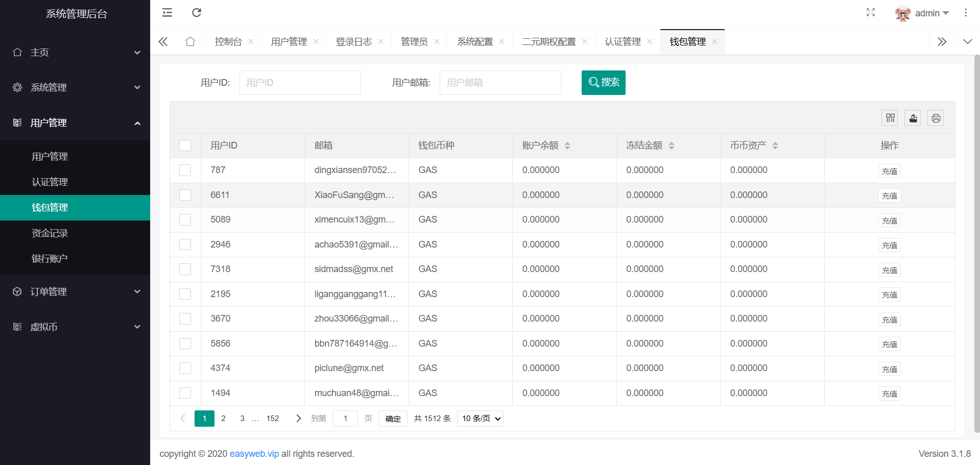
Task: Open the 10 条/页 page size dropdown
Action: pyautogui.click(x=480, y=419)
